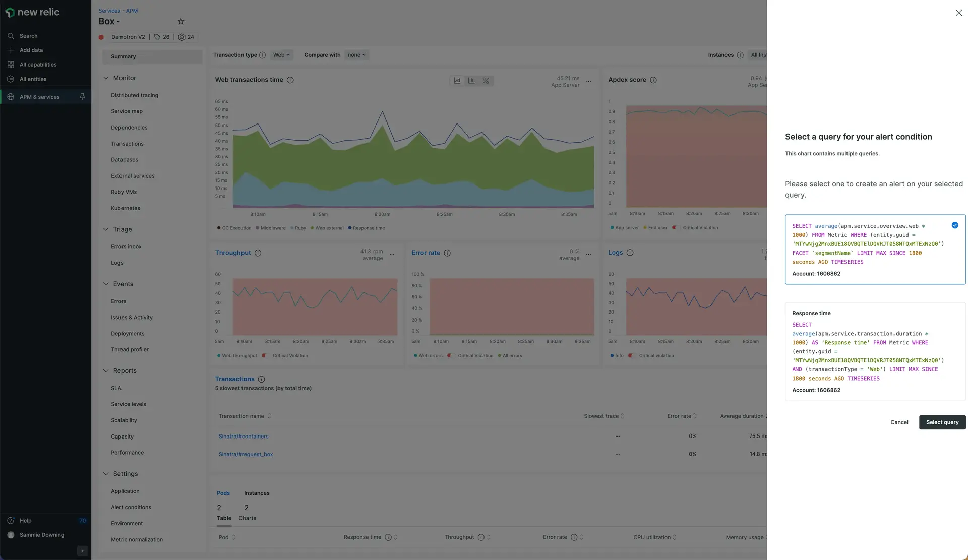The image size is (968, 560).
Task: Open Sammie Downing user menu
Action: point(41,535)
